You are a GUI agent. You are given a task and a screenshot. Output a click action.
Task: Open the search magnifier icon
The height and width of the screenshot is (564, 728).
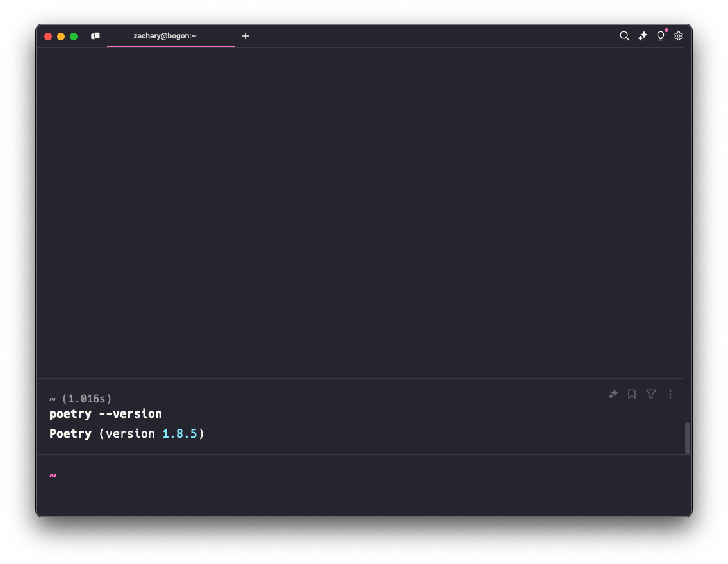624,36
